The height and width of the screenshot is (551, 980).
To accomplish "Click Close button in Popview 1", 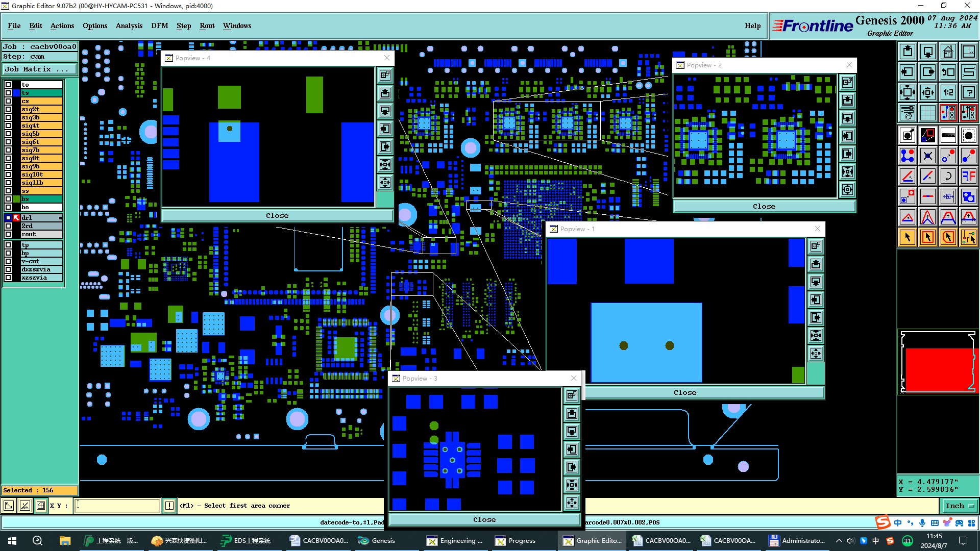I will [x=685, y=393].
